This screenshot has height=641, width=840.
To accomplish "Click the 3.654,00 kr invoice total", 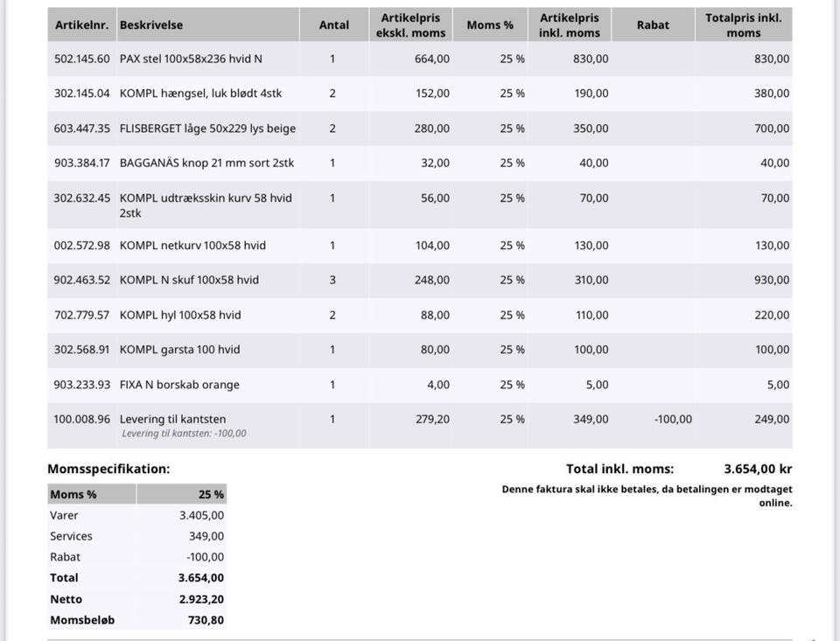I will (758, 469).
